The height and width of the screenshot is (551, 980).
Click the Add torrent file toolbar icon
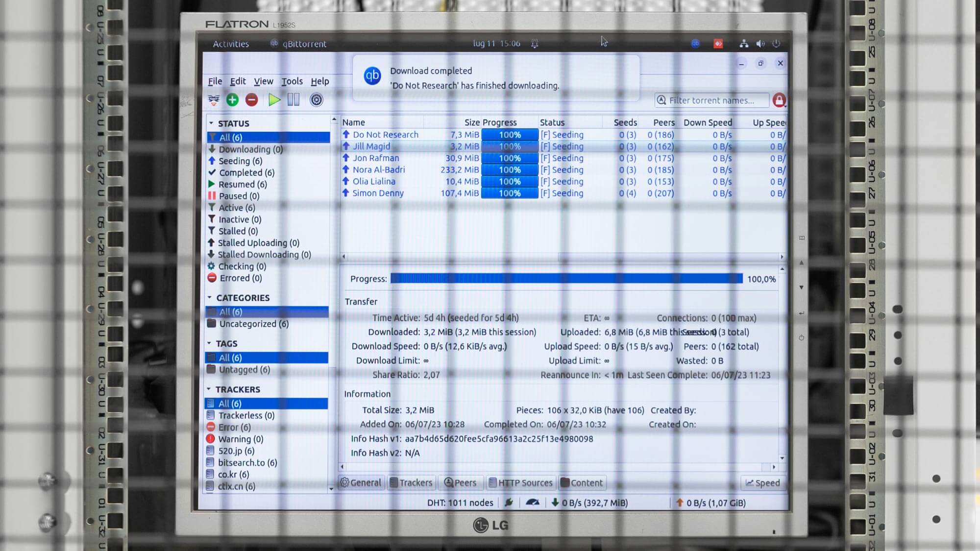(x=214, y=100)
